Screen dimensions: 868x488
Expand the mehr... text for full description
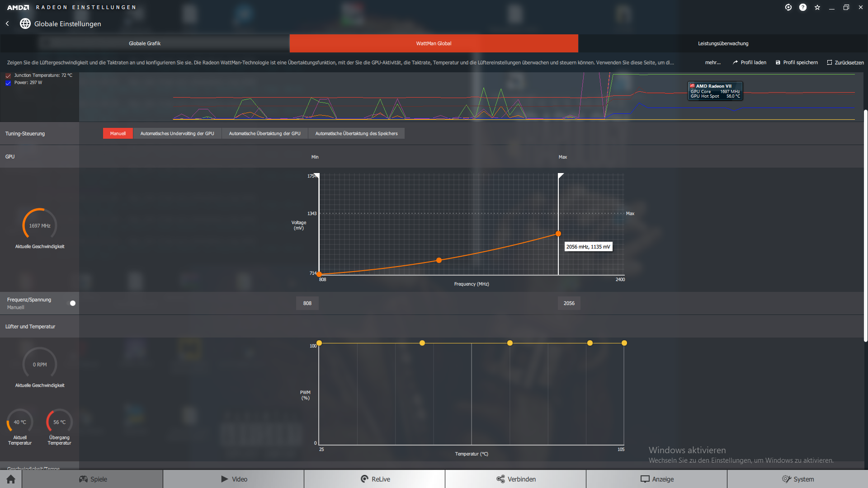click(712, 62)
